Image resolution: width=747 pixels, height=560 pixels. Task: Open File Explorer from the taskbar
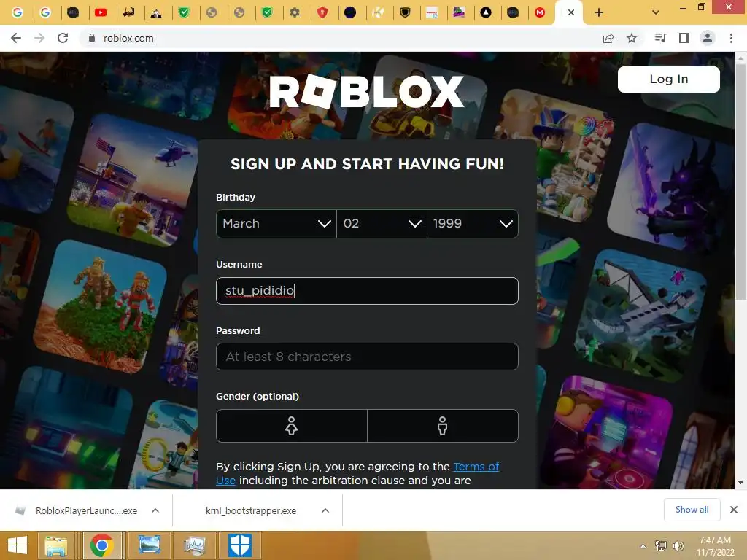[55, 545]
